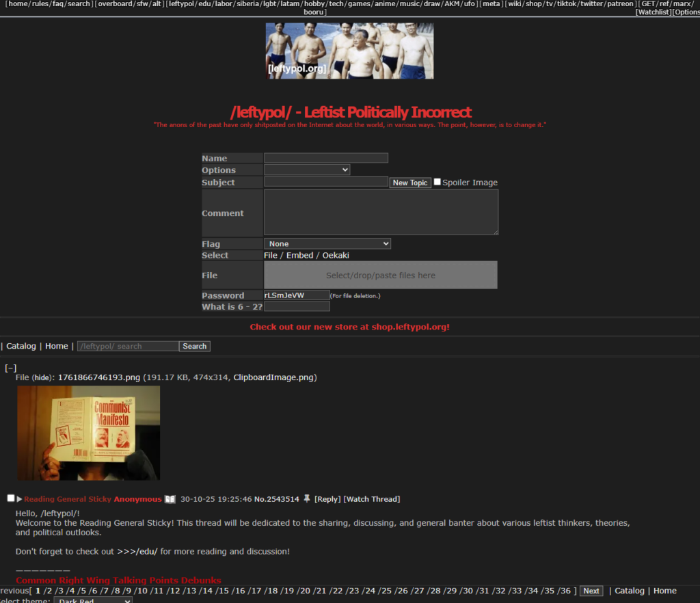Click the Search button
The width and height of the screenshot is (700, 603).
tap(195, 347)
